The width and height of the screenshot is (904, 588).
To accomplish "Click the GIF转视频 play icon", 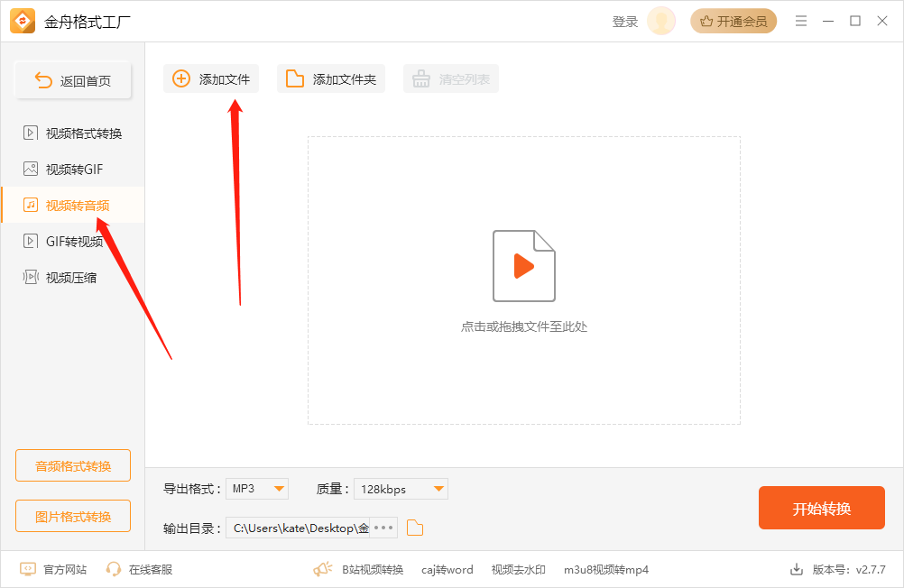I will pyautogui.click(x=31, y=241).
